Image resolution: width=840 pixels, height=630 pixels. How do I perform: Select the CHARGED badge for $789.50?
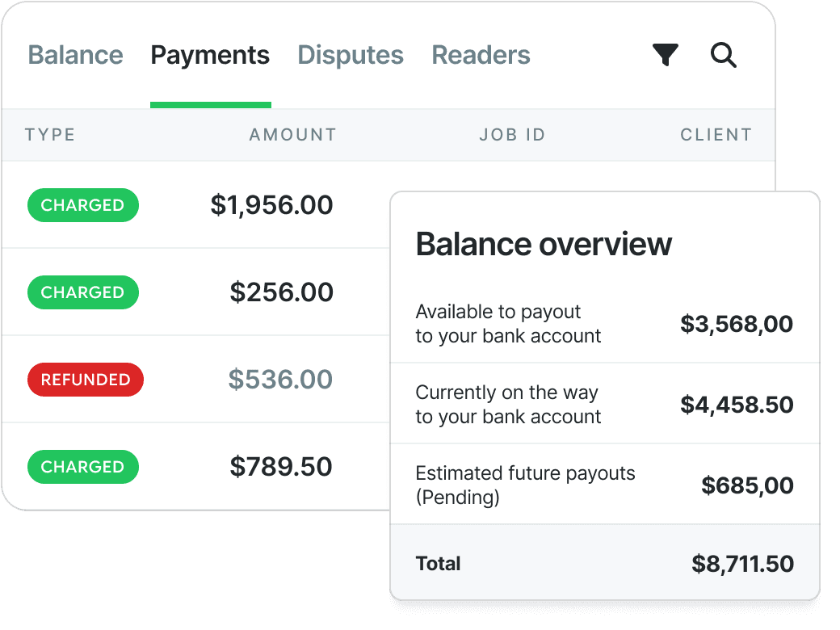pyautogui.click(x=83, y=467)
